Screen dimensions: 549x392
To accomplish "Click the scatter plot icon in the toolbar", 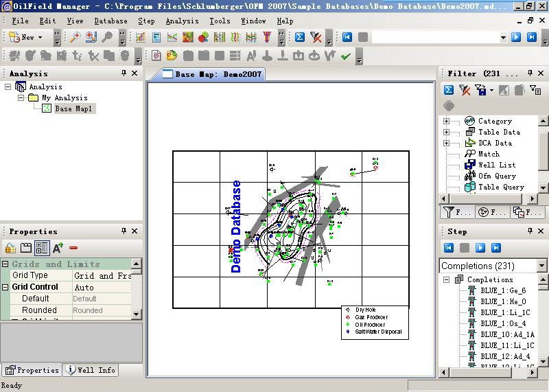I will pos(172,37).
